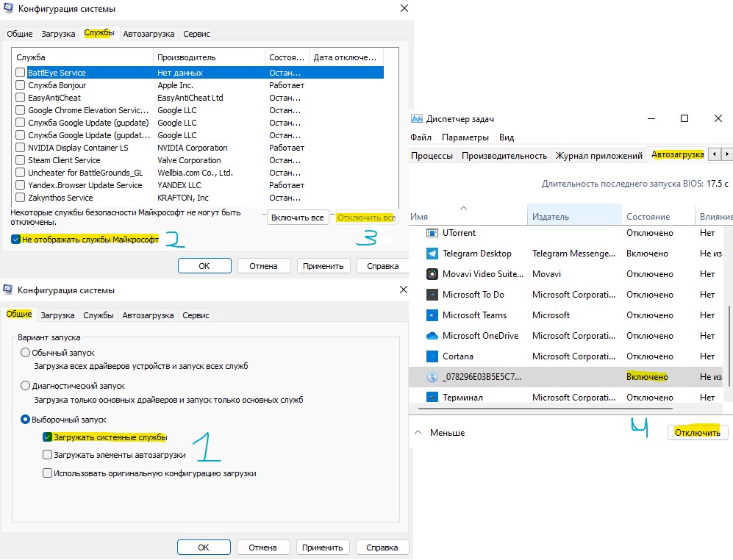The height and width of the screenshot is (560, 733).
Task: Click OK in the upper configuration window
Action: click(204, 265)
